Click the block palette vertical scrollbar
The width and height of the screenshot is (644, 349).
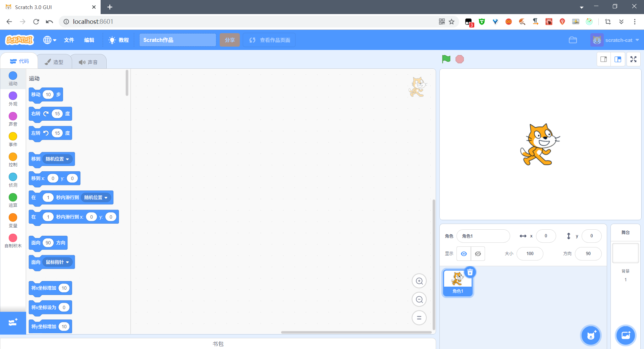pyautogui.click(x=127, y=83)
